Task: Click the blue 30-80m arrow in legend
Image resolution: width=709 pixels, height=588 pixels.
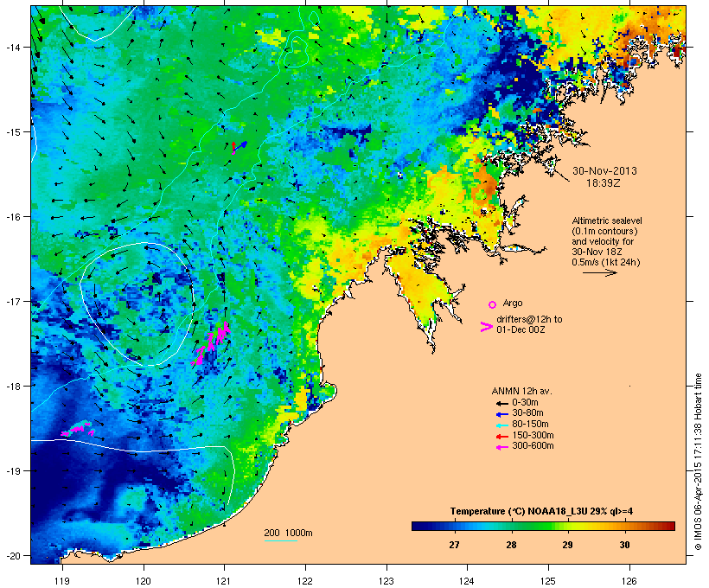Action: point(501,414)
